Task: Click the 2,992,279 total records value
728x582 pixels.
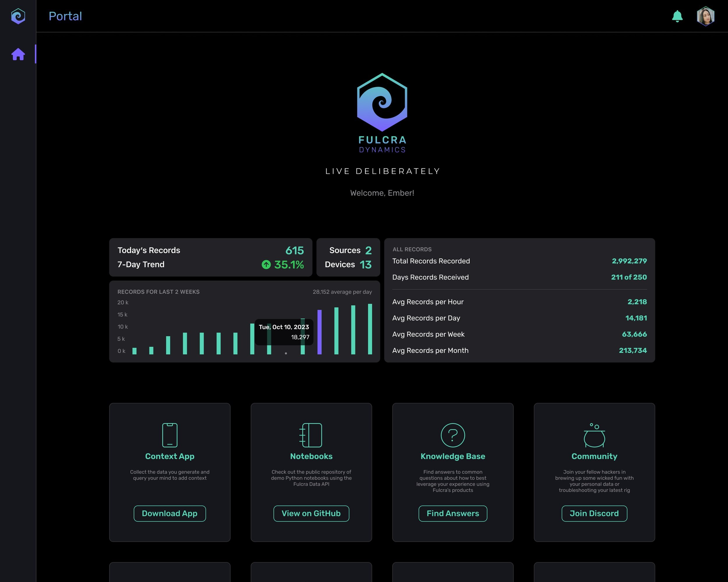Action: coord(629,261)
